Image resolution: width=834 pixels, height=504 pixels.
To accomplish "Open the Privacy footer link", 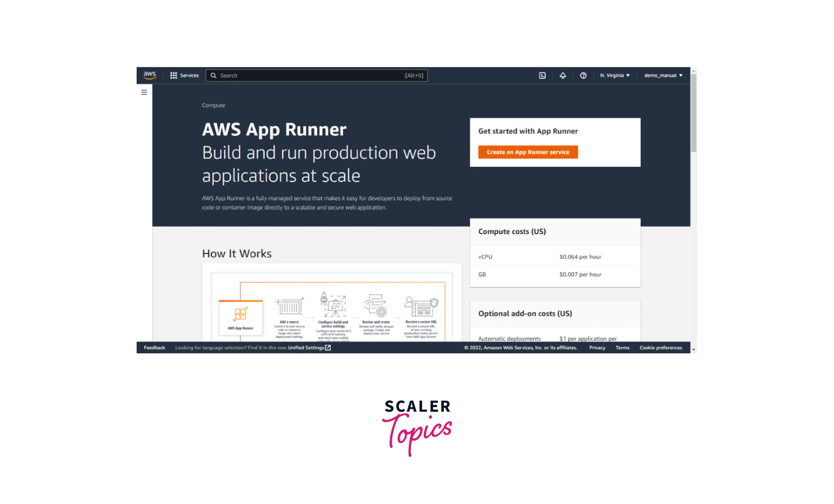I will 597,348.
